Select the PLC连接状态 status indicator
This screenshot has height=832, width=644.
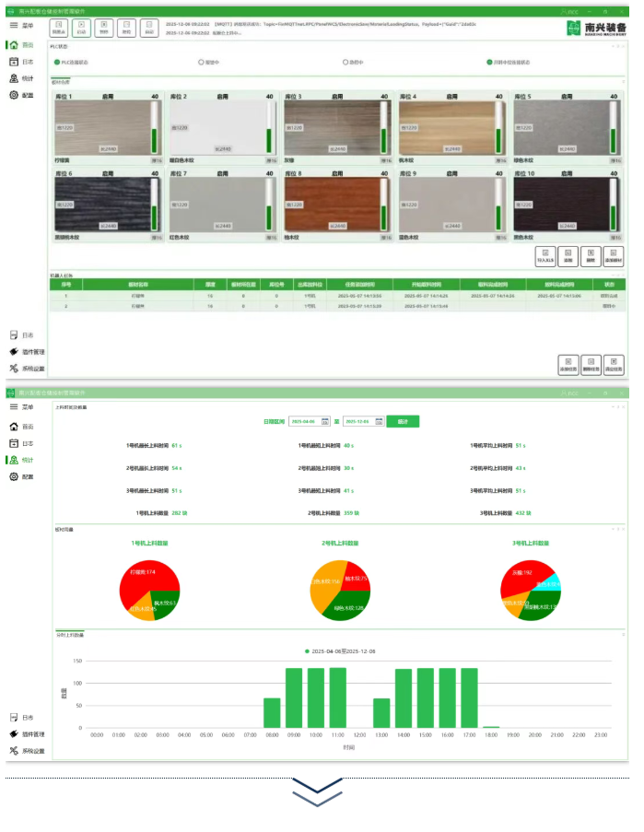click(x=57, y=63)
